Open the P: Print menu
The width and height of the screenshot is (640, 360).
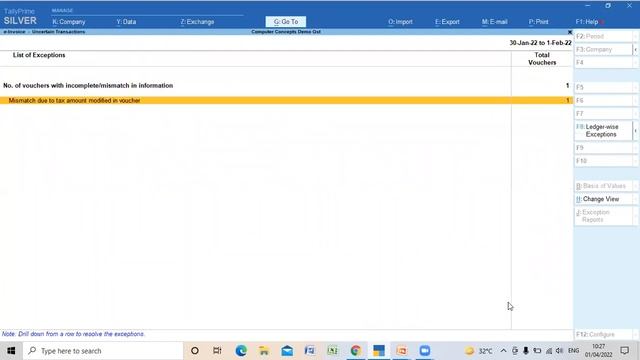coord(538,22)
